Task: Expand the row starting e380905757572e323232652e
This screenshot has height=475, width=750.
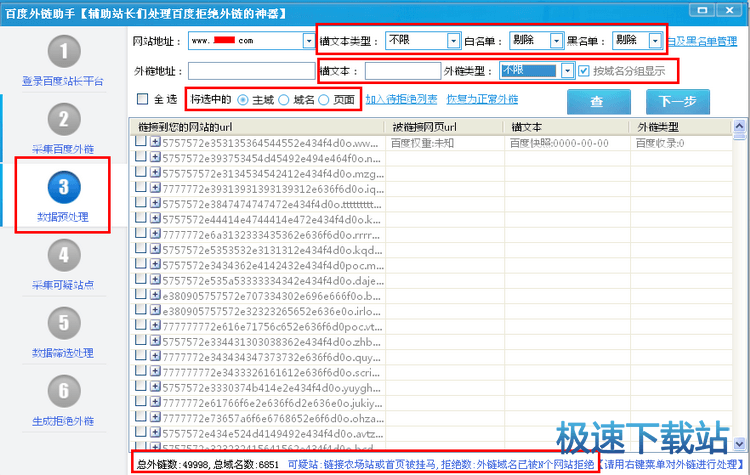Action: (155, 310)
